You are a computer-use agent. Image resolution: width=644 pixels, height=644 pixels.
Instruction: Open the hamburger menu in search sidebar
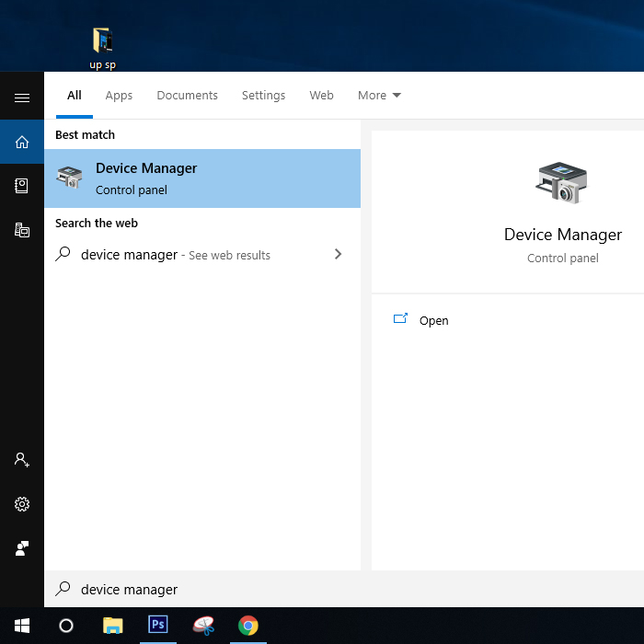tap(22, 98)
